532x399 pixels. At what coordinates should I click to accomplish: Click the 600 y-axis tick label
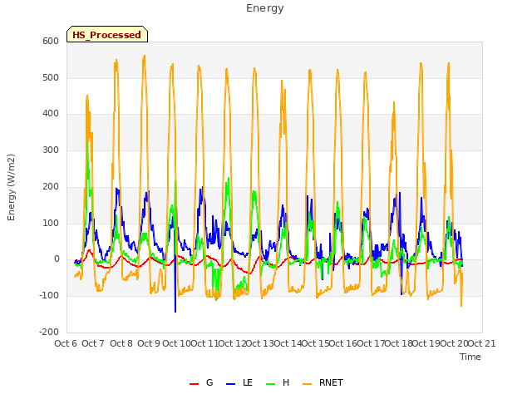click(51, 41)
